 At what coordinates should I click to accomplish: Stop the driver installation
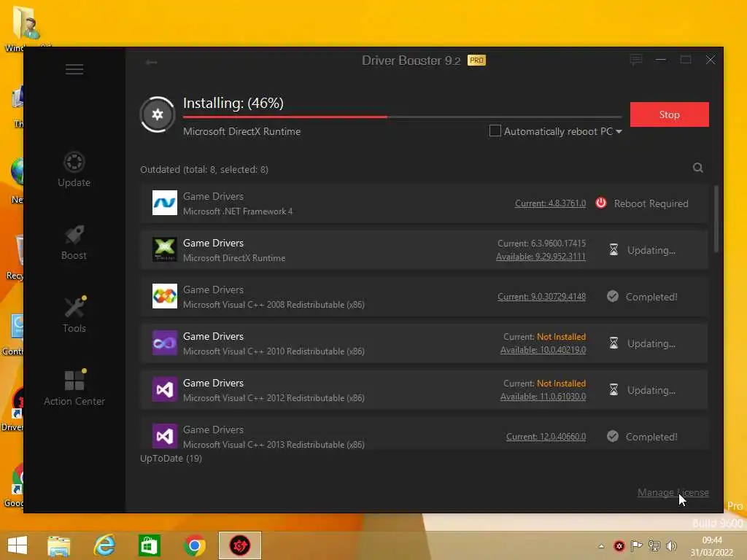(670, 114)
